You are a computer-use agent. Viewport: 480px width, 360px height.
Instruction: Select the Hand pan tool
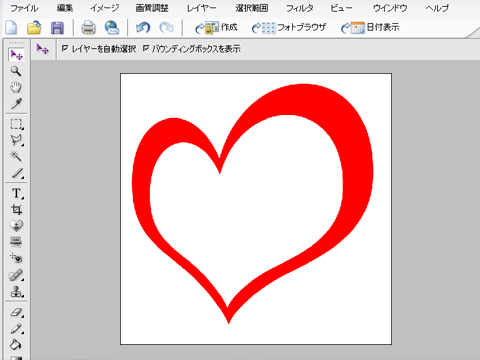pos(16,87)
